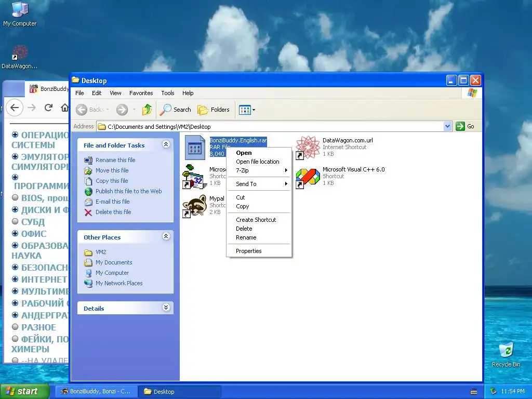This screenshot has height=399, width=532.
Task: Expand the ИНТЕРНЕТ category in browser
Action: (15, 279)
